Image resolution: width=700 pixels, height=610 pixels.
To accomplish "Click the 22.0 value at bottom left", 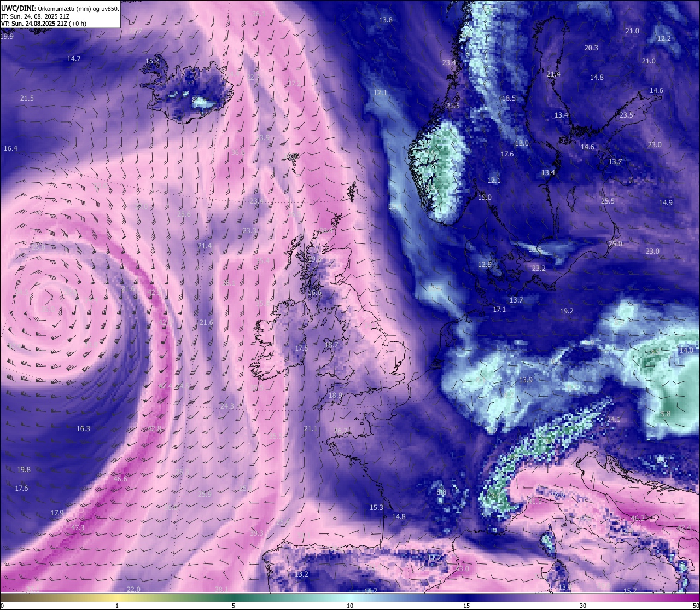I will 133,589.
